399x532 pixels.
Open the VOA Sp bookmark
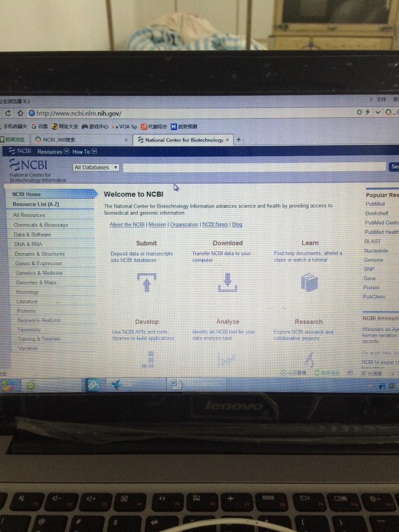click(125, 126)
